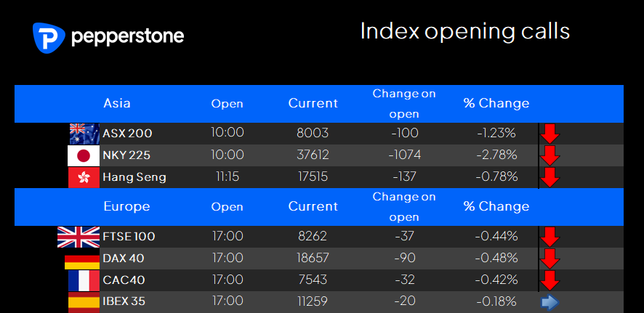Click the Hang Seng index name
The height and width of the screenshot is (313, 644).
click(x=134, y=177)
